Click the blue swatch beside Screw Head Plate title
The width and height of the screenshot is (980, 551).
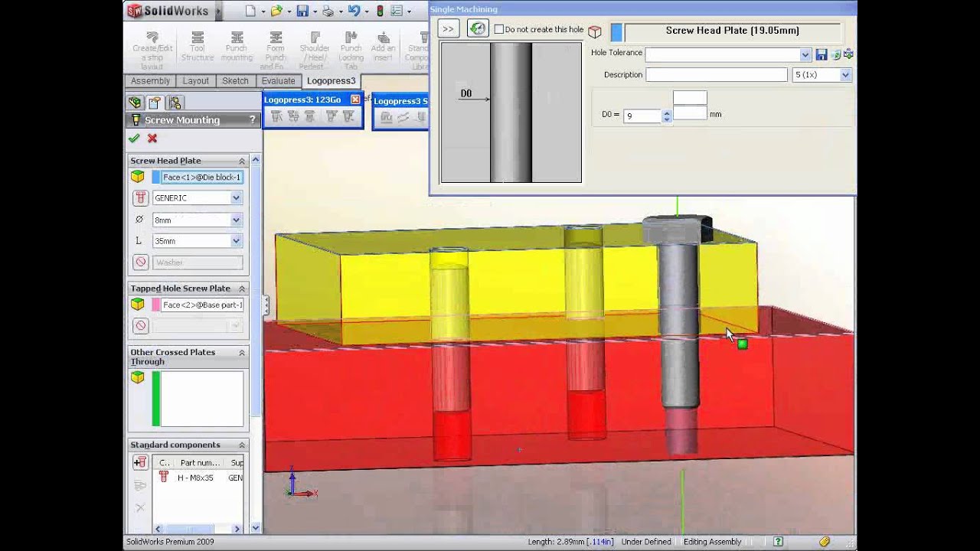[616, 32]
